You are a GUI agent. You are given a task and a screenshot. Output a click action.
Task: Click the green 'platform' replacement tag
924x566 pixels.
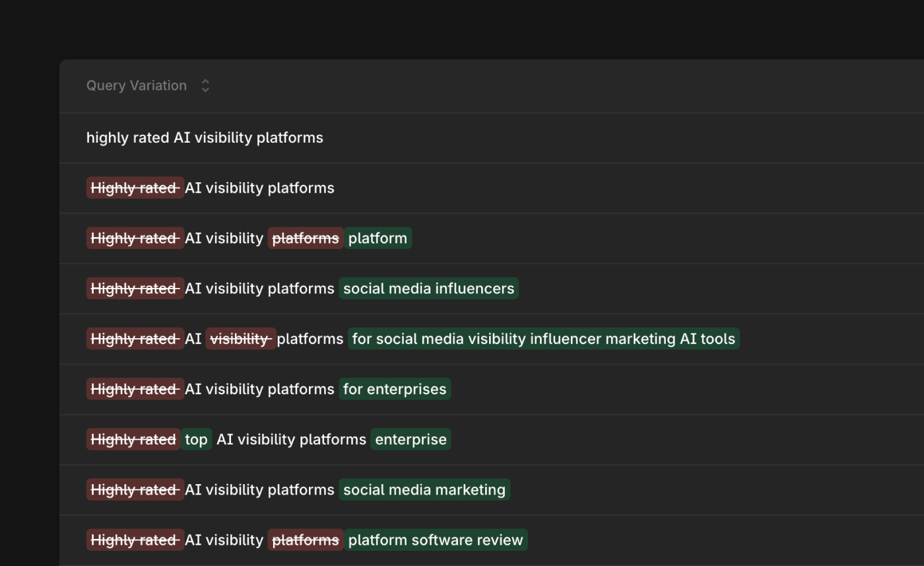[x=378, y=238]
